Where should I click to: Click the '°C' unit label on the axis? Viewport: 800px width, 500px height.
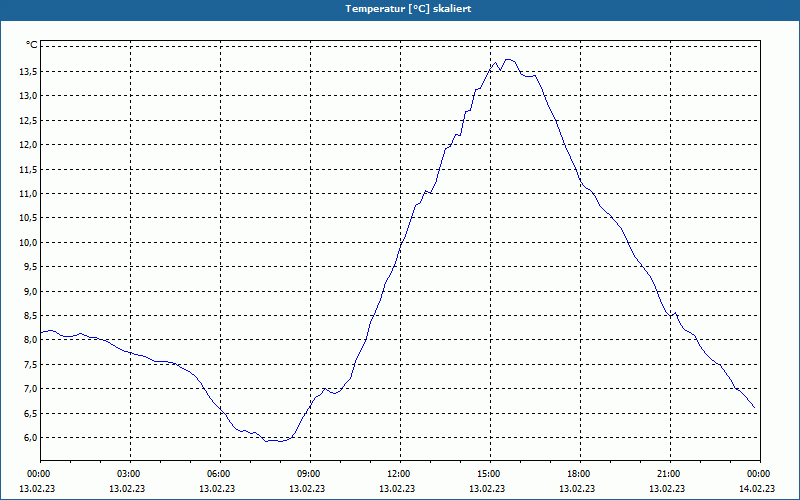click(32, 45)
